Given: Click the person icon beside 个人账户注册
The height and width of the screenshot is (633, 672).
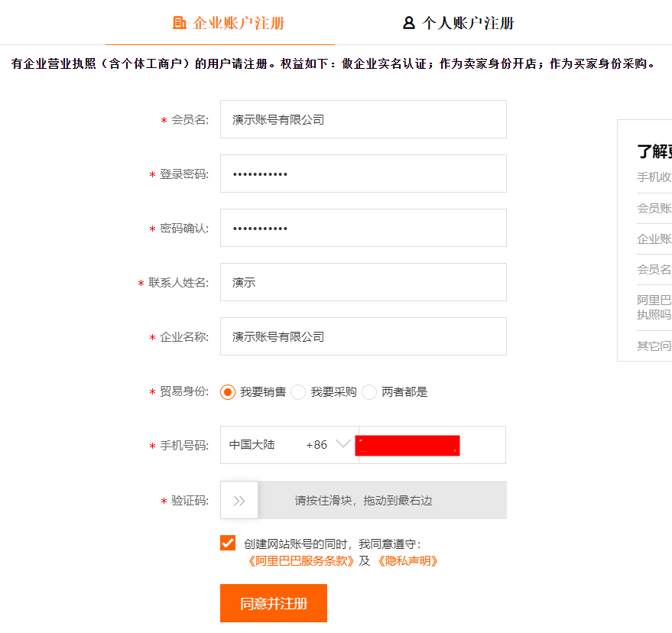Looking at the screenshot, I should [407, 23].
